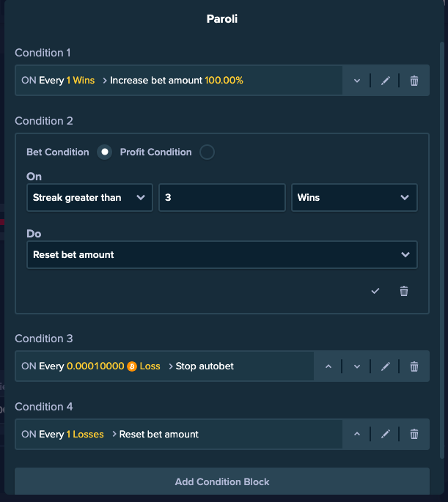448x502 pixels.
Task: Move Condition 4 up with chevron
Action: (x=357, y=434)
